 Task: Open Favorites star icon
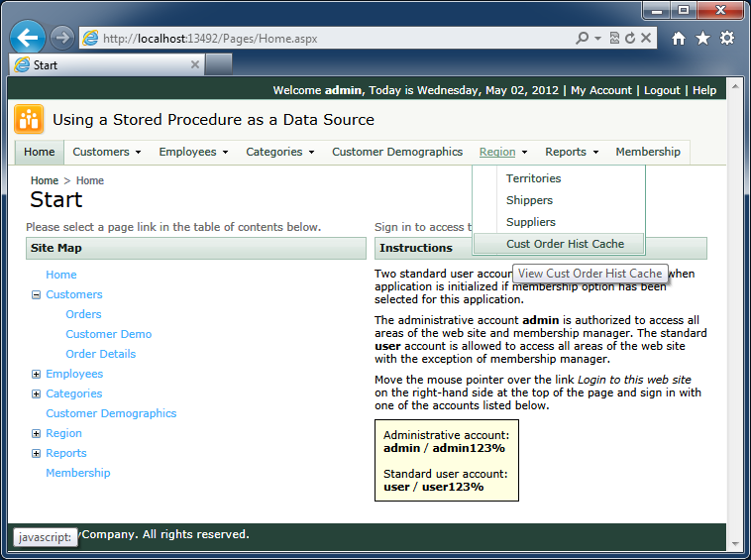(702, 39)
